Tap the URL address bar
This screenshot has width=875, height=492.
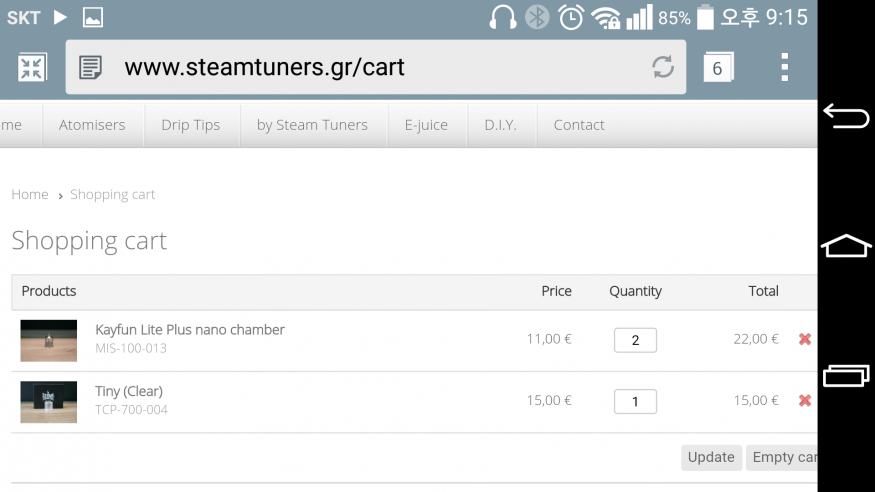(x=376, y=67)
